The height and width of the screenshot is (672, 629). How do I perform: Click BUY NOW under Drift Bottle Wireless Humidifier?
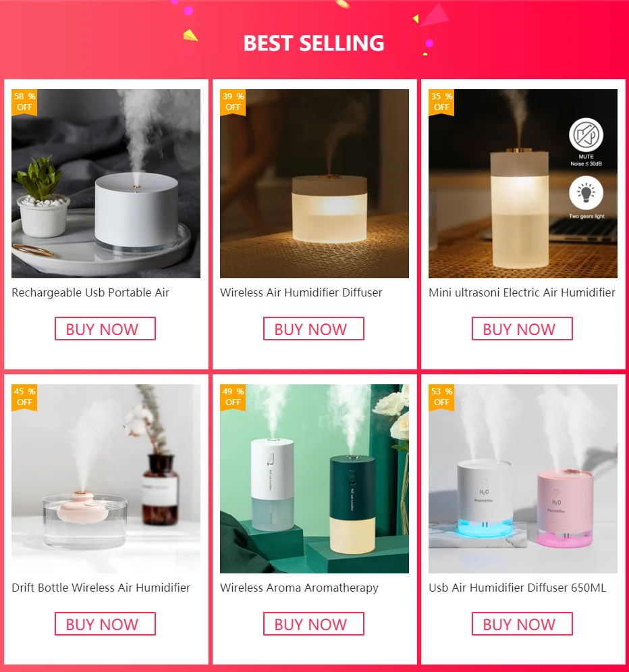pyautogui.click(x=105, y=624)
